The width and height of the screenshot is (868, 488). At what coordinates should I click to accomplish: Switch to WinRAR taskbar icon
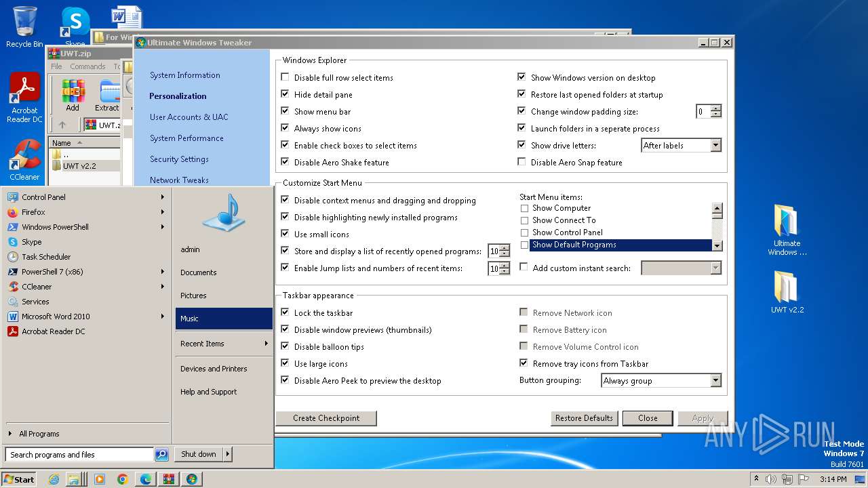168,479
